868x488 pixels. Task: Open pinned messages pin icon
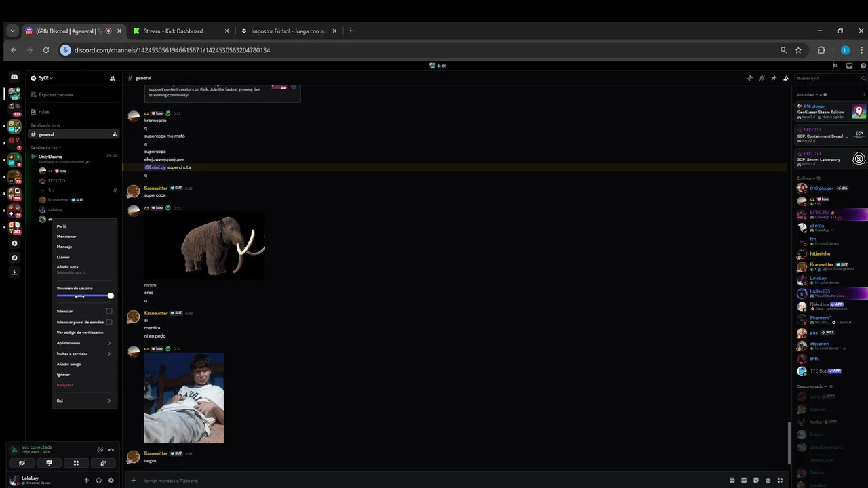(774, 78)
